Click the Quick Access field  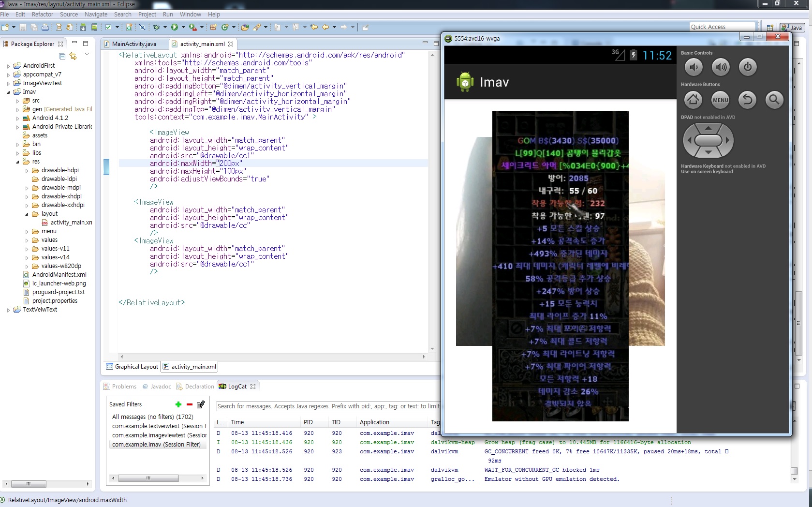722,27
